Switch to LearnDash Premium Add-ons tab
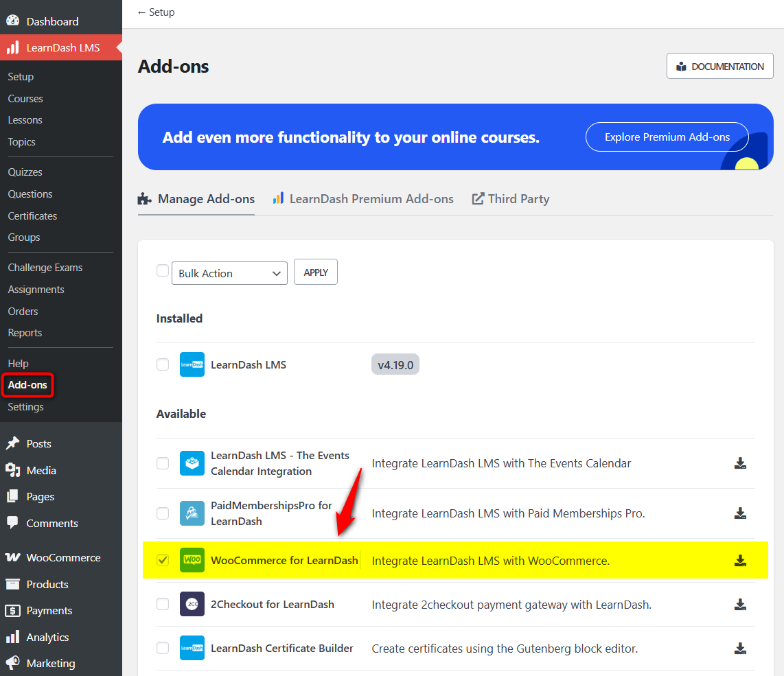Screen dimensions: 784x676 (363, 199)
